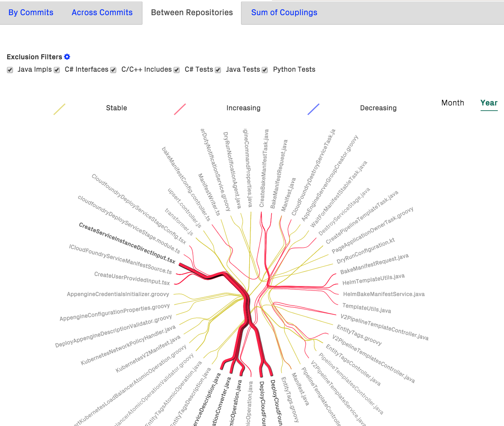
Task: Select V2PipelineTemplateController.java node
Action: (x=385, y=327)
